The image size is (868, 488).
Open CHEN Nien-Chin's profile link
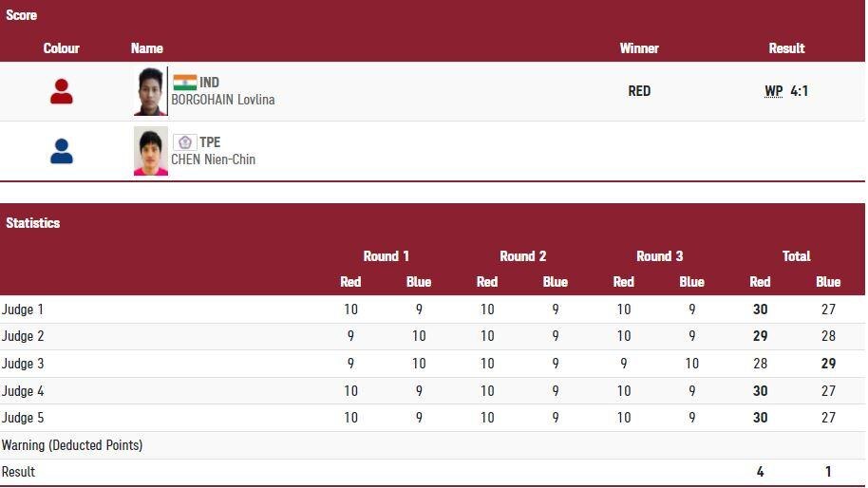(x=214, y=160)
